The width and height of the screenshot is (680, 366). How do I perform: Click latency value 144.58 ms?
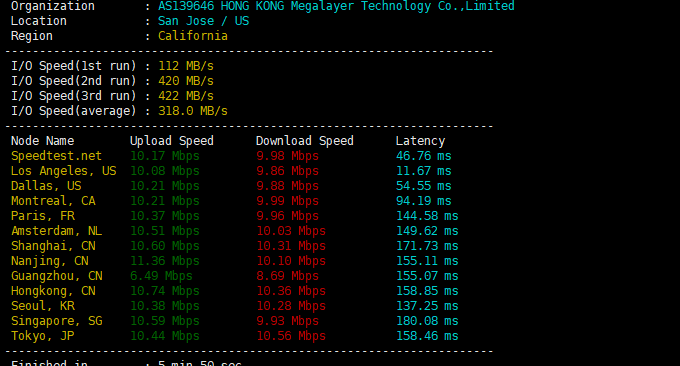pos(427,216)
